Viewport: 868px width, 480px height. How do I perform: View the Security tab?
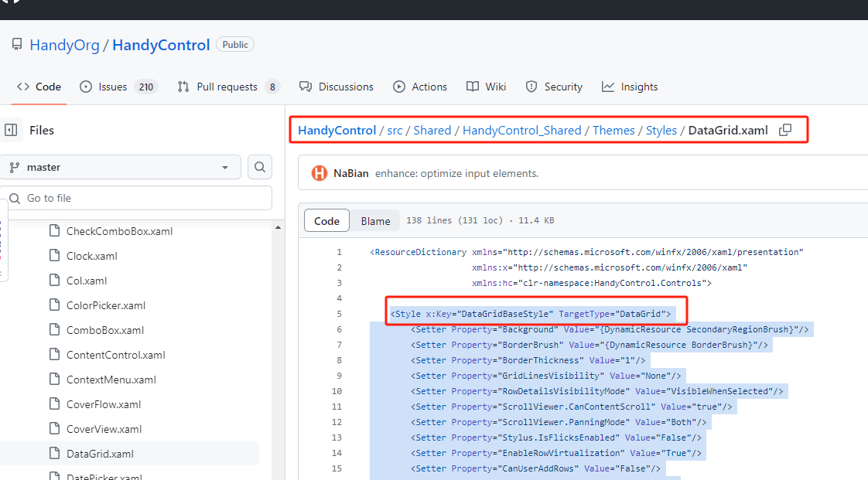click(x=554, y=87)
